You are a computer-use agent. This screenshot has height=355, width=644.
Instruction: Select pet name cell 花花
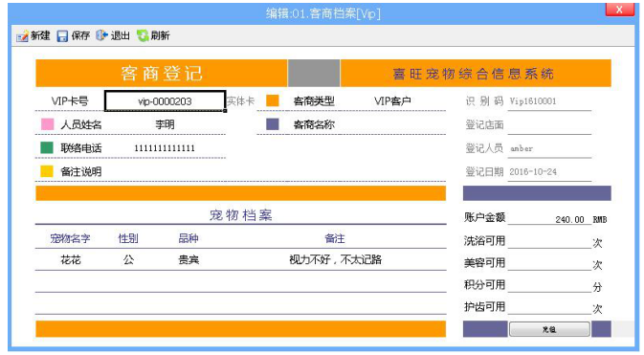click(x=71, y=259)
